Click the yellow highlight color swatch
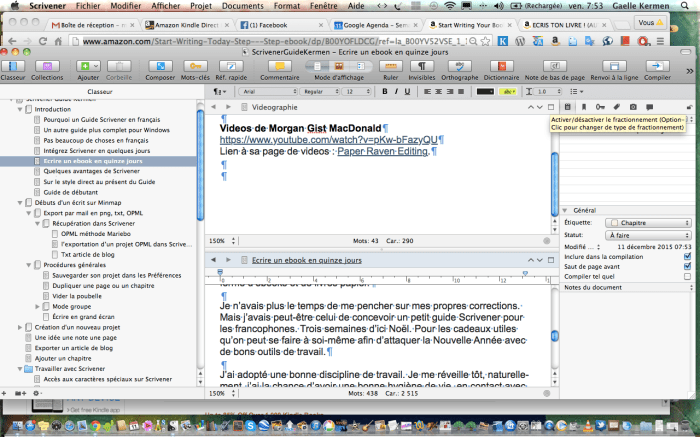This screenshot has height=437, width=700. tap(509, 91)
